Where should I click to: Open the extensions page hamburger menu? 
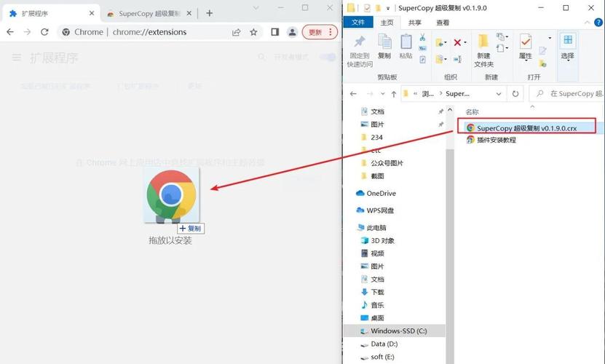16,58
